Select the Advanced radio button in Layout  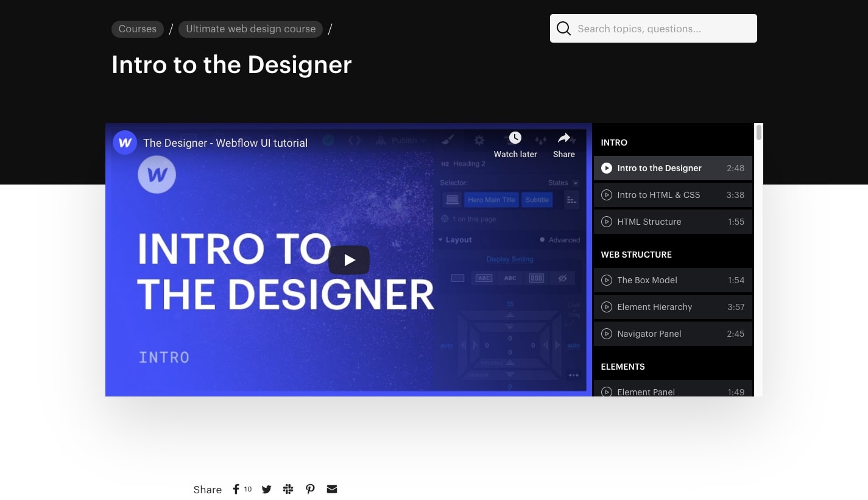[542, 239]
